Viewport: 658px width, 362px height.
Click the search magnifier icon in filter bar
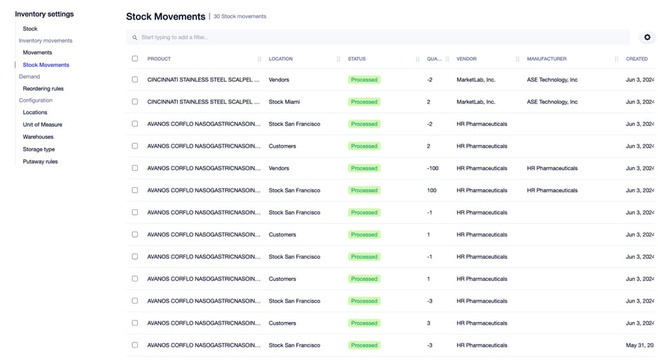coord(135,37)
